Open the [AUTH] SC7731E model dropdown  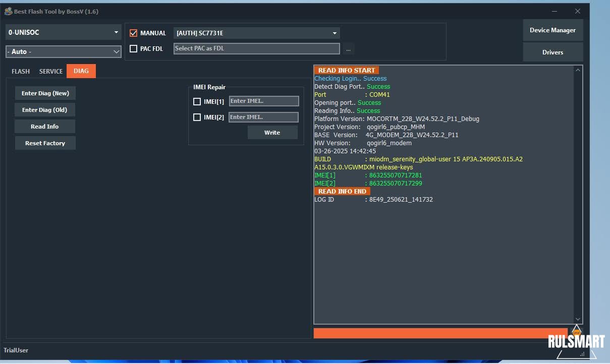click(256, 33)
